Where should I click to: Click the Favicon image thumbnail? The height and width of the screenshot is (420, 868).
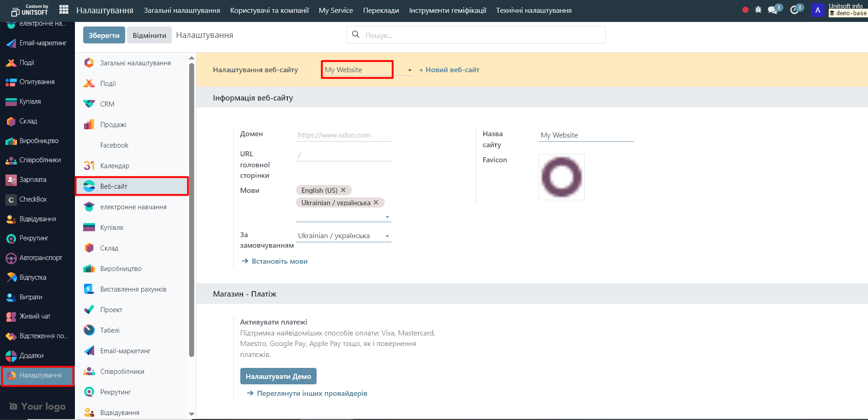[x=561, y=177]
